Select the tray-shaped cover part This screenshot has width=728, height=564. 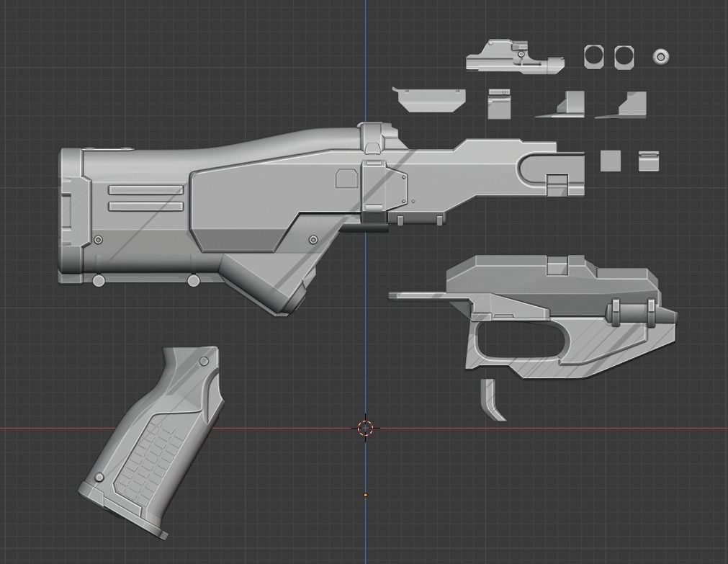[x=428, y=99]
